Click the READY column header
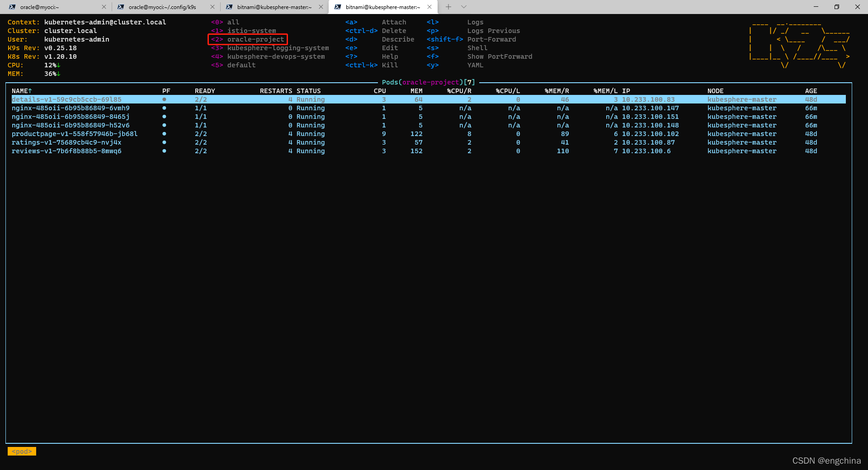The width and height of the screenshot is (868, 470). pos(205,91)
